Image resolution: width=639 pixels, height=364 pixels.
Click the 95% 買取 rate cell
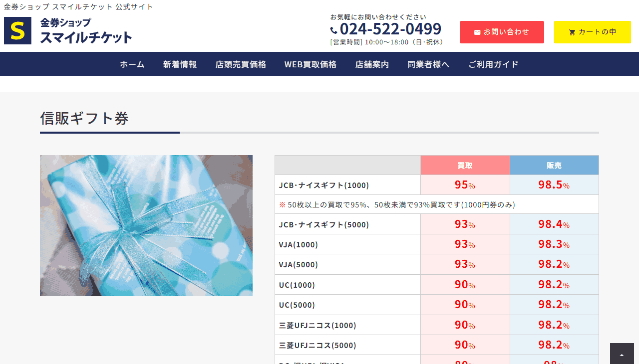(x=465, y=185)
